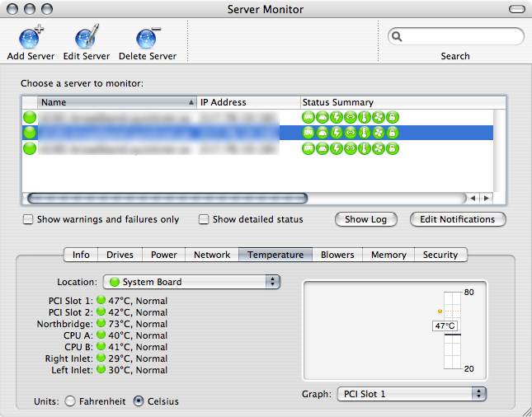The width and height of the screenshot is (532, 417).
Task: Click the blower fan status icon in the first row
Action: 379,117
